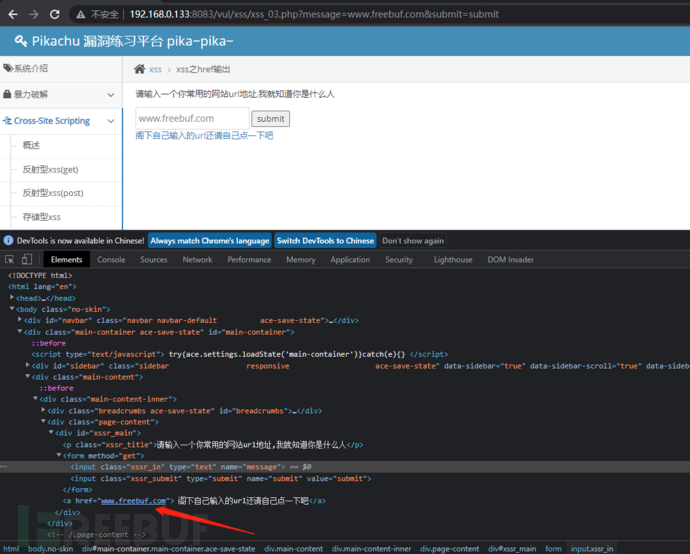Open 概述 submenu item
The width and height of the screenshot is (690, 554).
pos(31,145)
